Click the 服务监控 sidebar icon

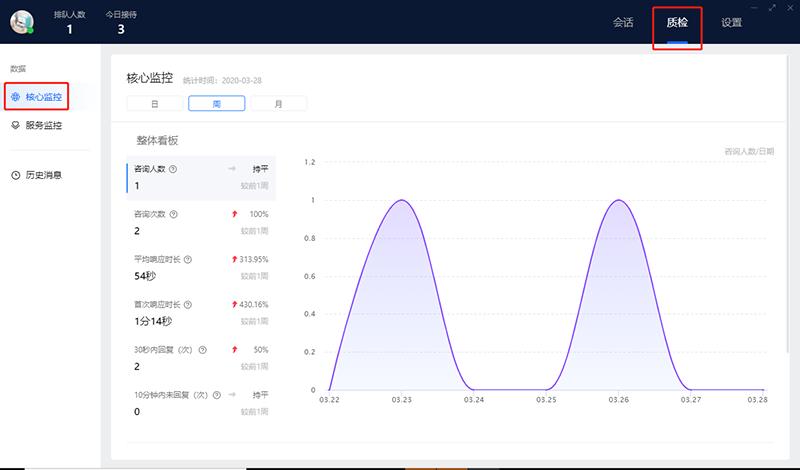[x=16, y=126]
